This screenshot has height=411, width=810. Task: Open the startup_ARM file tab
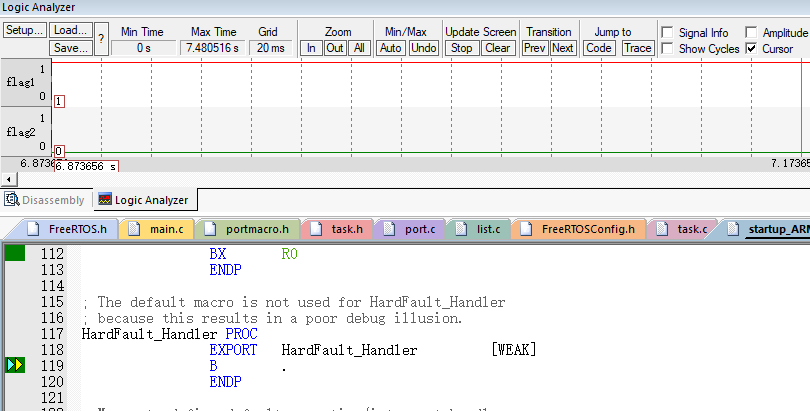[x=766, y=229]
